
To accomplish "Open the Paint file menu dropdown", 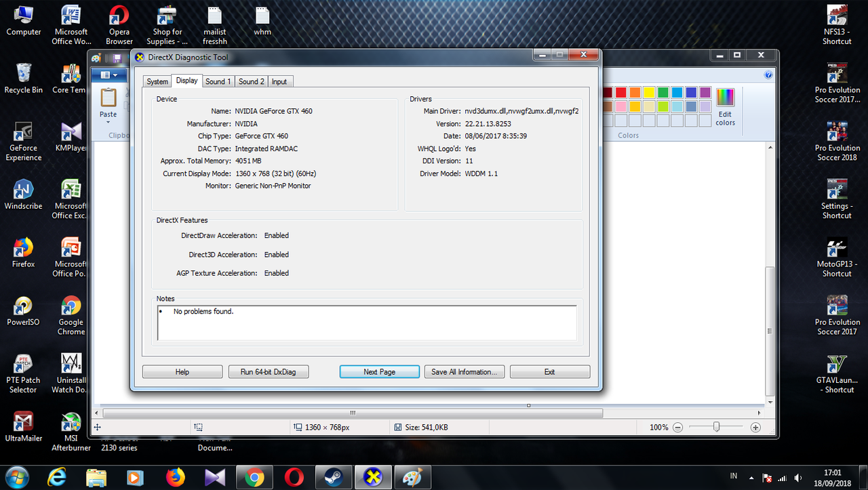I will (108, 75).
